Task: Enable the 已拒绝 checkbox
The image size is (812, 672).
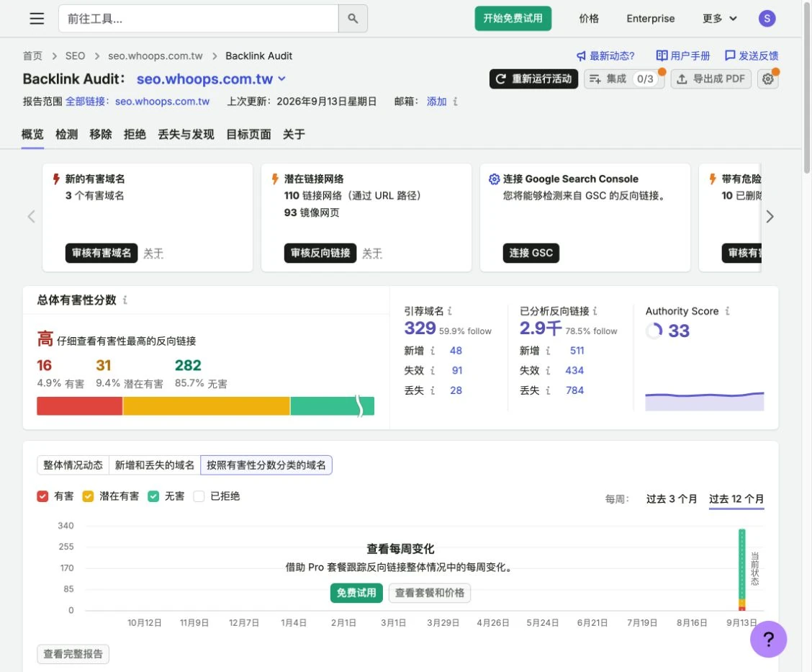Action: pos(199,496)
